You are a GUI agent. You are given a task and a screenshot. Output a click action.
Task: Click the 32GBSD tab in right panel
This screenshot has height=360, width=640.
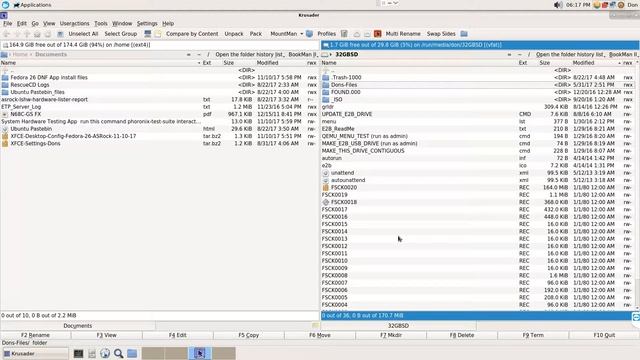click(398, 326)
